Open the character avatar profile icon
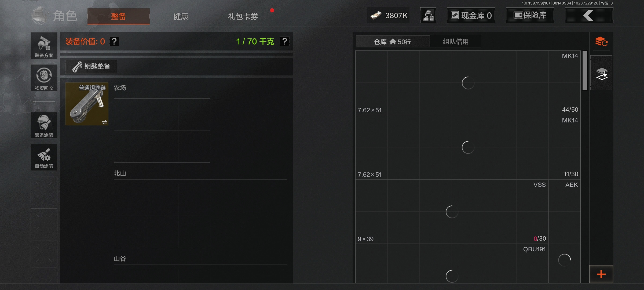The image size is (644, 290). [x=428, y=15]
